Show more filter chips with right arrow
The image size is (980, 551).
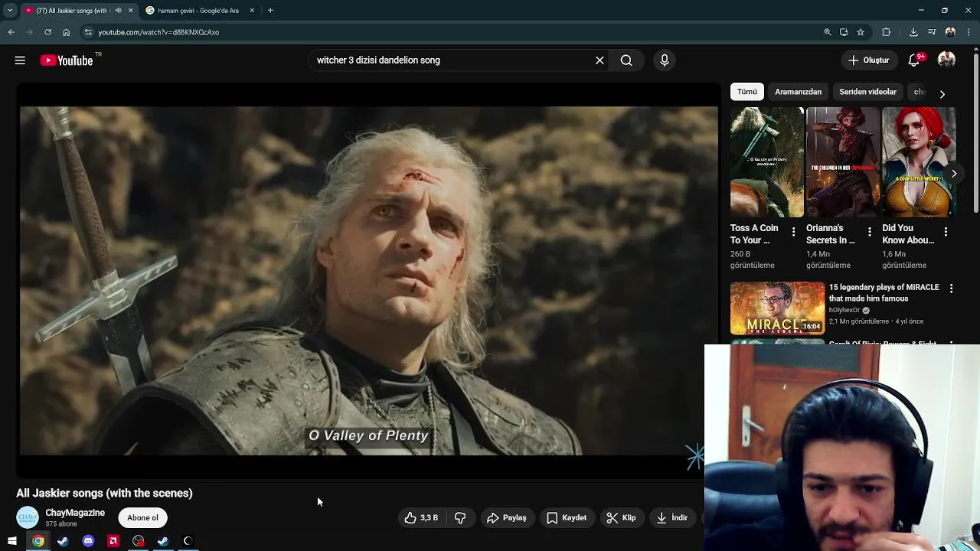coord(942,93)
